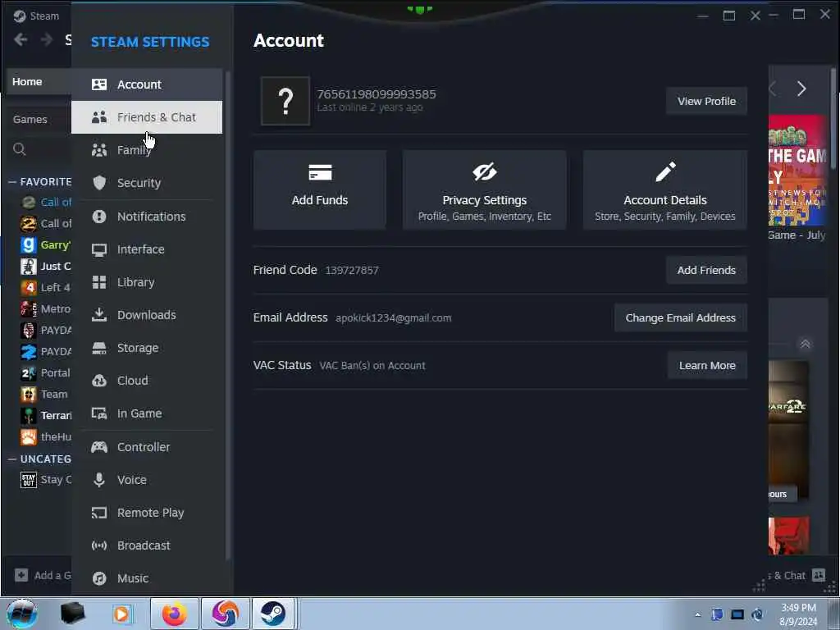Go to Security settings
The width and height of the screenshot is (840, 630).
click(147, 183)
